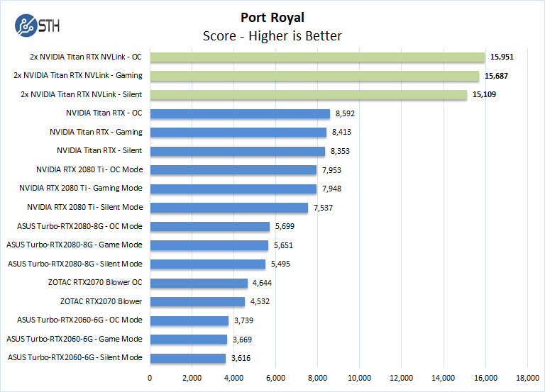Click the score value 5,651
This screenshot has height=392, width=545.
283,245
